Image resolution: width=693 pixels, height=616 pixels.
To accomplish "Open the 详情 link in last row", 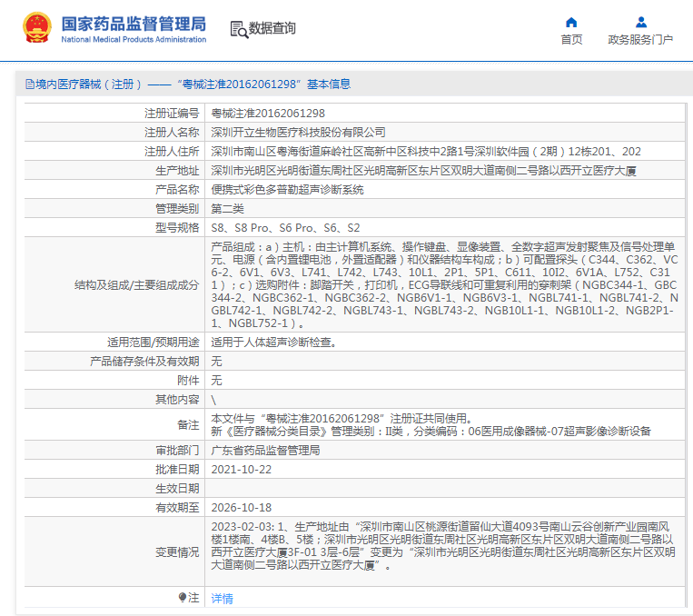I will point(222,599).
